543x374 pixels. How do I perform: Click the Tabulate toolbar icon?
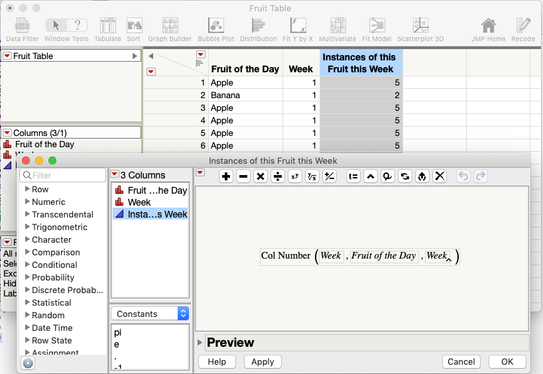point(108,30)
